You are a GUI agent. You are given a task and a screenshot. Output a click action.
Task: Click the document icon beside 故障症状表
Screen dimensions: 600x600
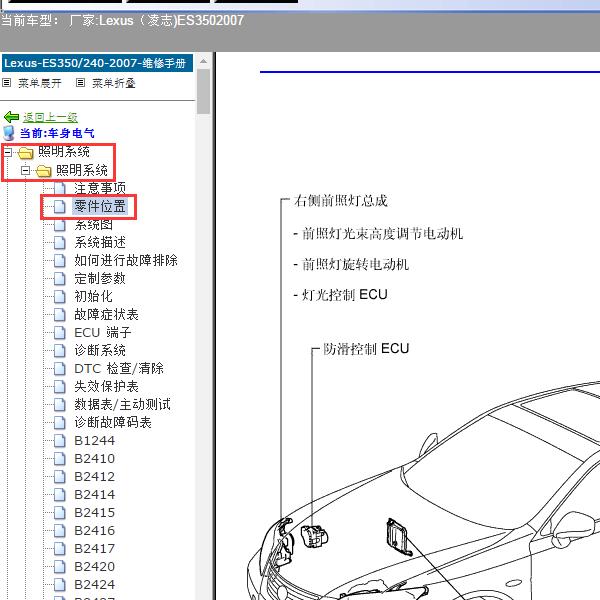coord(60,314)
